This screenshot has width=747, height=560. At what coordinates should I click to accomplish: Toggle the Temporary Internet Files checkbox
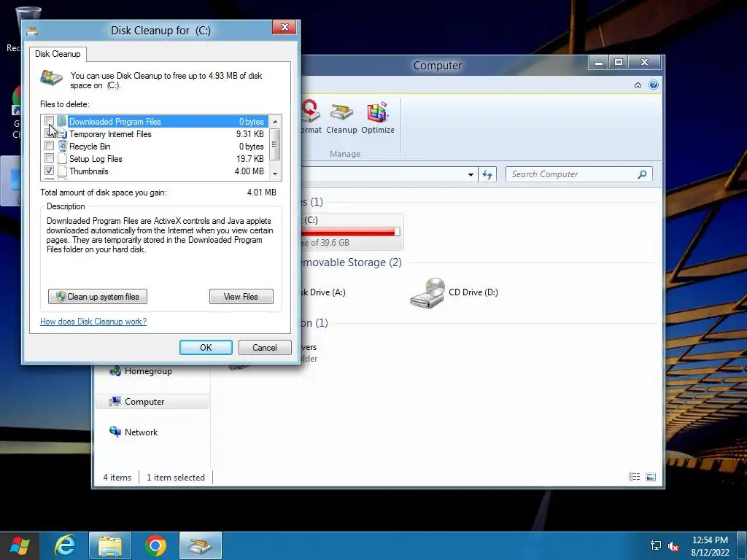pos(49,133)
